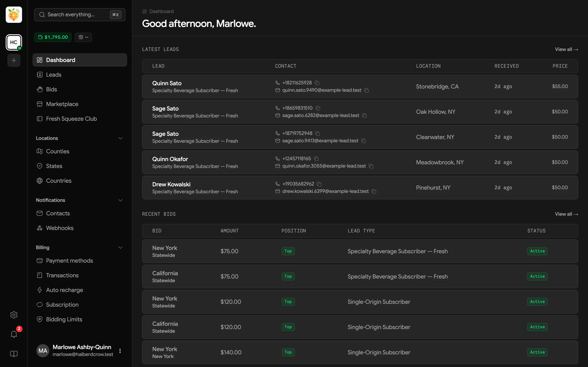Collapse the Notifications section

pos(120,200)
